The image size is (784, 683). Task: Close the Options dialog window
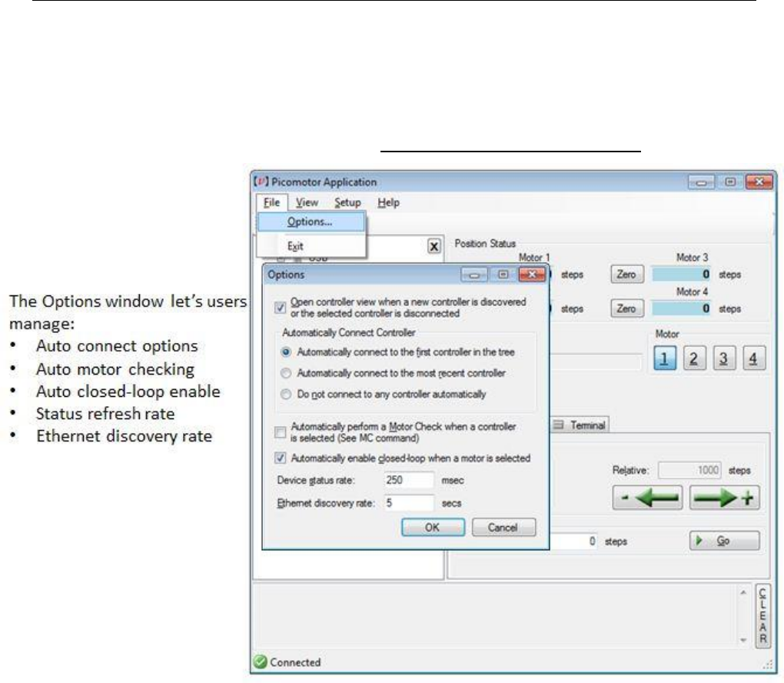531,275
